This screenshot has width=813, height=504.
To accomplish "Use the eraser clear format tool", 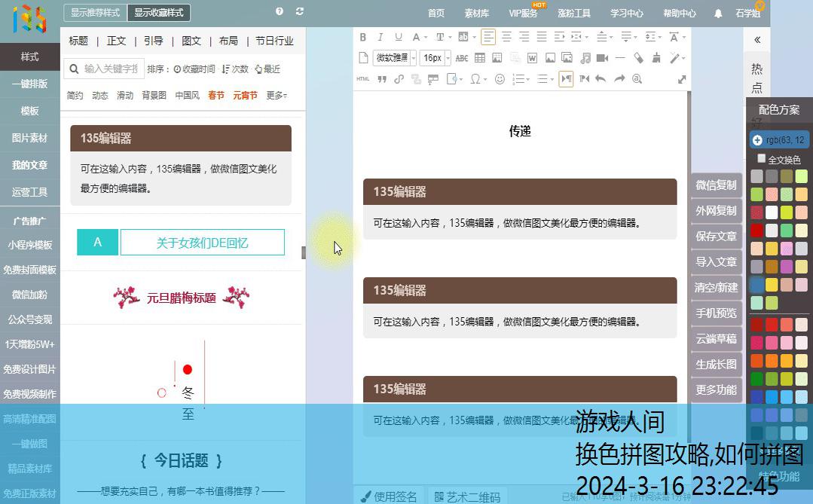I will tap(638, 58).
